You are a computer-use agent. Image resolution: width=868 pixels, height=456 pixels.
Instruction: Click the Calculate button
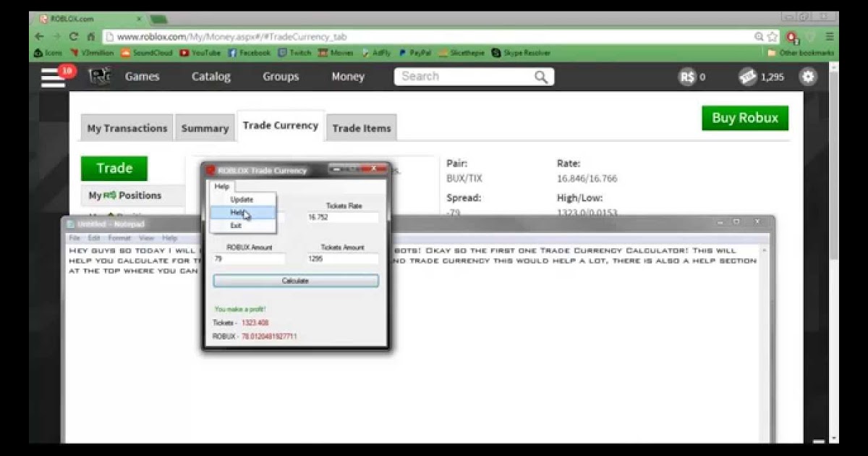click(x=295, y=280)
